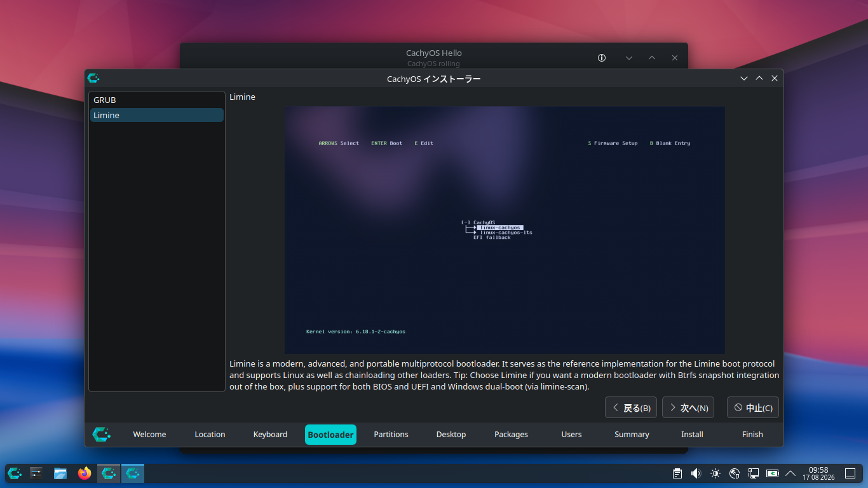Go to the Keyboard step
The width and height of the screenshot is (868, 488).
tap(270, 435)
